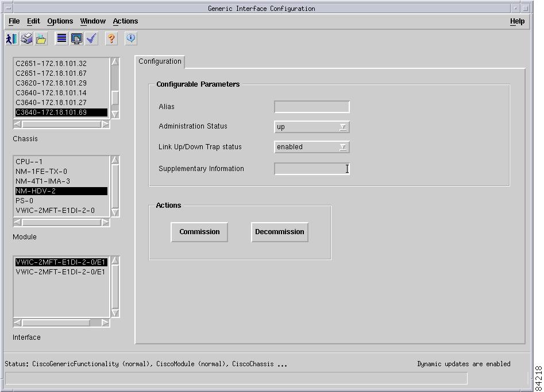Select chassis C2651-172.18.101.32
Viewport: 544px width, 392px height.
point(61,64)
